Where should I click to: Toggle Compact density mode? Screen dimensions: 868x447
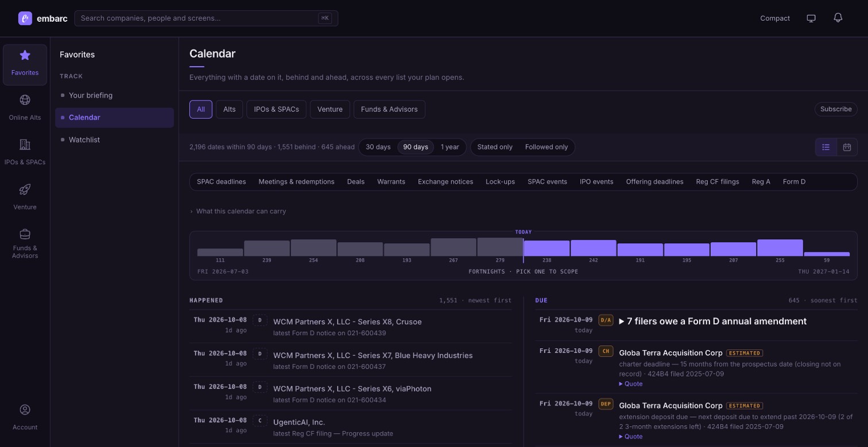point(775,18)
